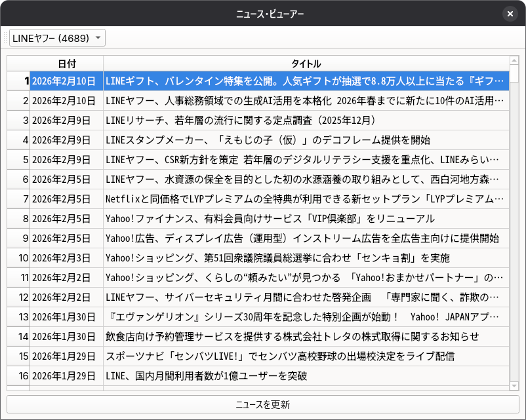Click row header number 10
The image size is (526, 420).
click(18, 258)
